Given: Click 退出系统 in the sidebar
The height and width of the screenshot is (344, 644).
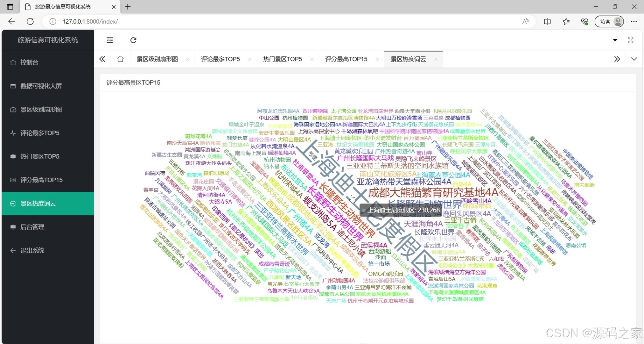Looking at the screenshot, I should 32,250.
